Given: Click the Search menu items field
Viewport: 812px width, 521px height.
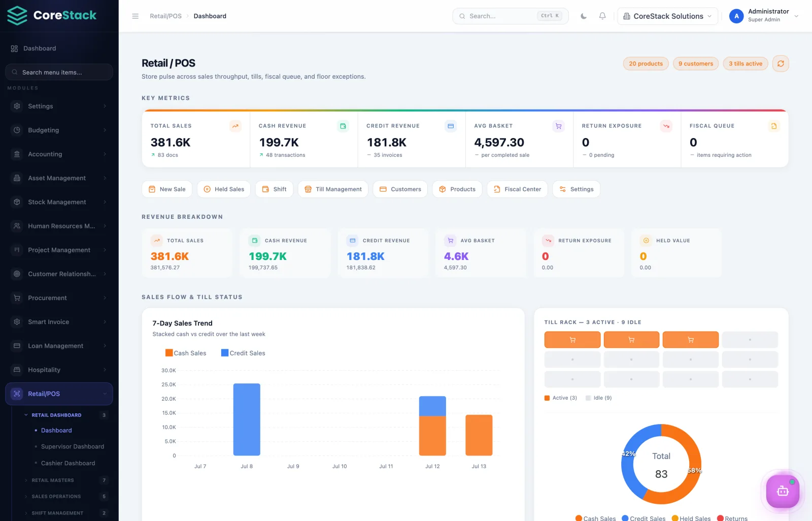Looking at the screenshot, I should 59,72.
